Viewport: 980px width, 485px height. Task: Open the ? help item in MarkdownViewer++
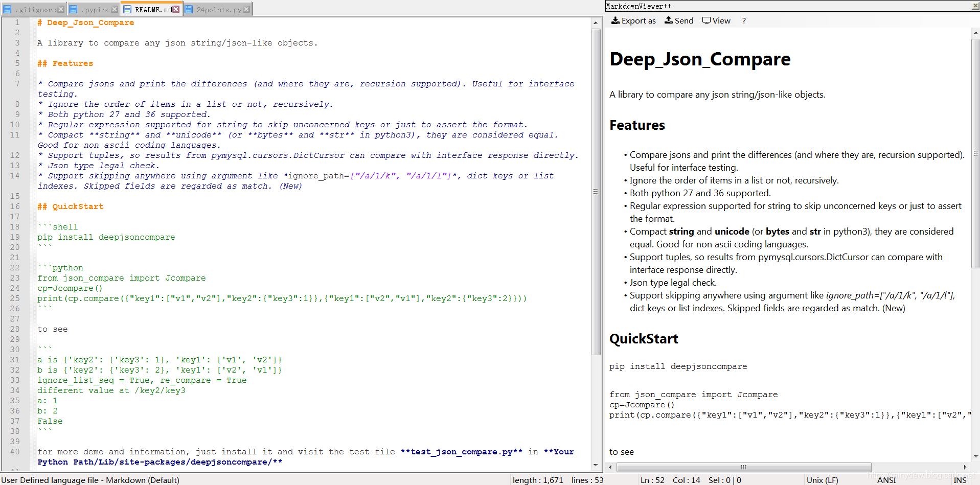pos(744,21)
